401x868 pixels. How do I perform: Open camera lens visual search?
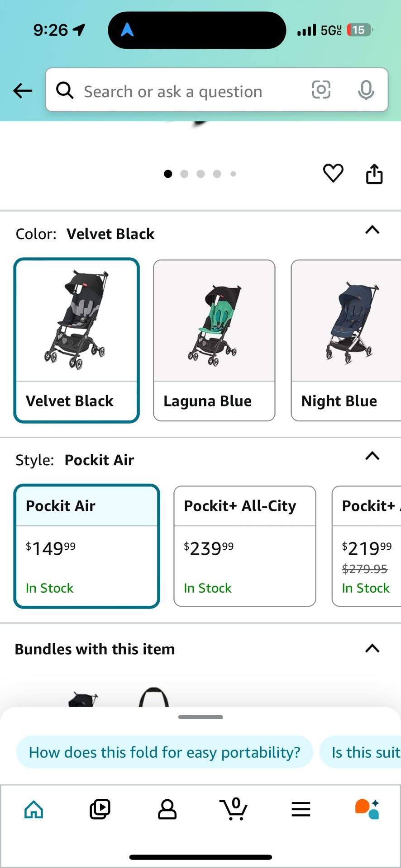click(x=321, y=90)
